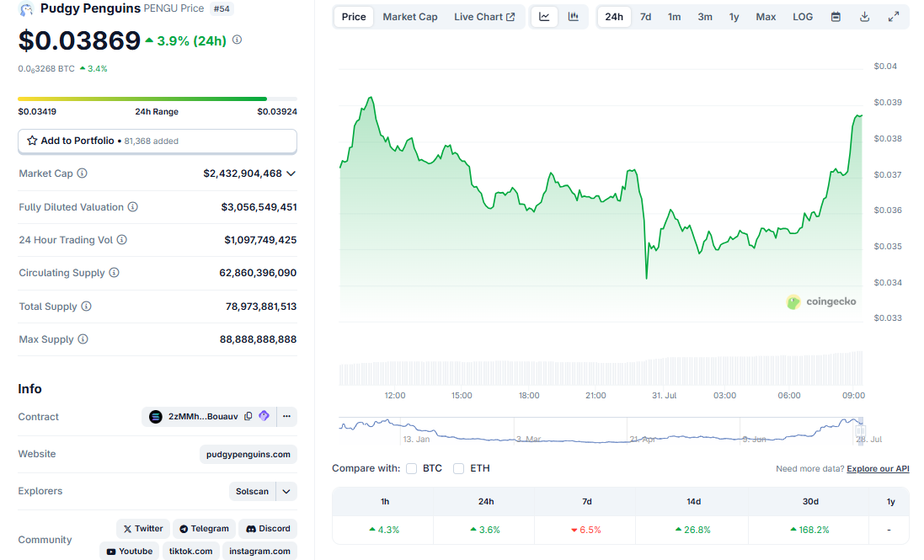
Task: Open the Twitter community link
Action: pyautogui.click(x=143, y=529)
